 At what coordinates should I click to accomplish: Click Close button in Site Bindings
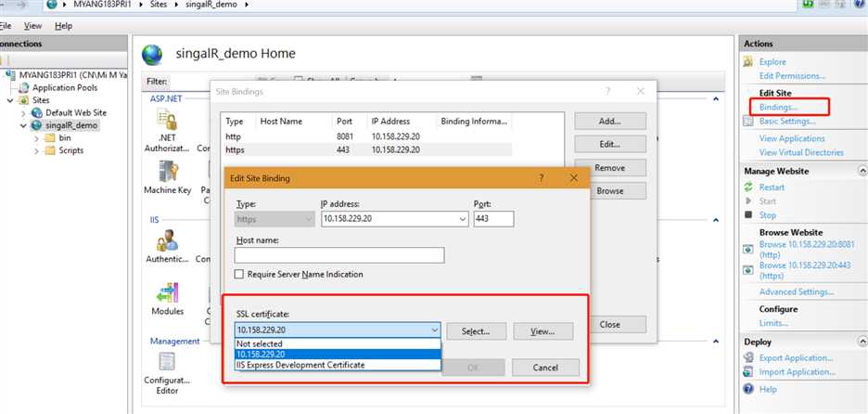click(x=610, y=324)
